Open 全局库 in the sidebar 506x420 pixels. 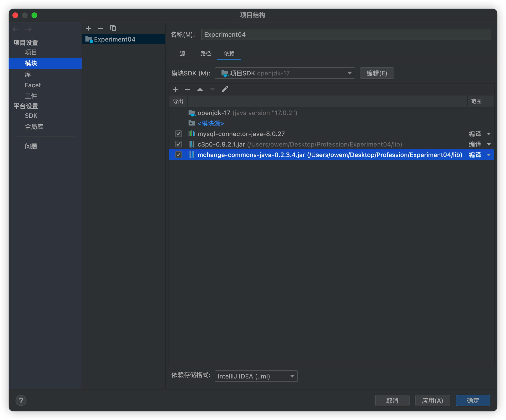[34, 127]
